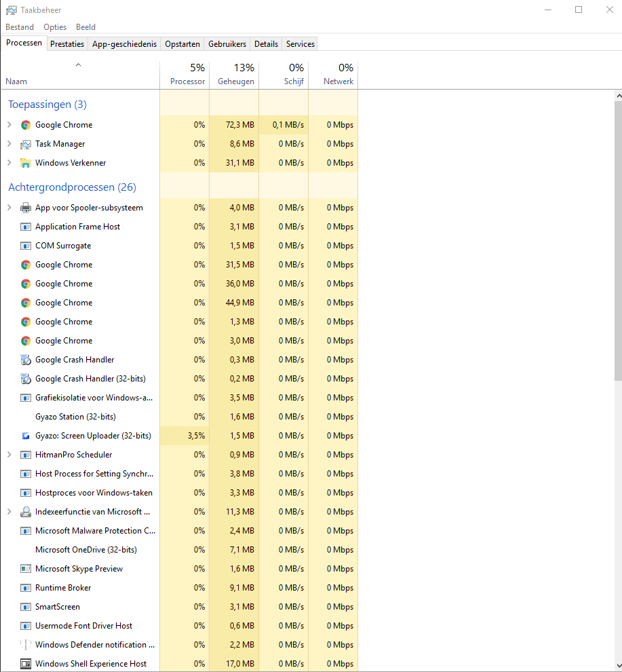Click the scrollbar down arrow
The image size is (622, 672).
[x=618, y=666]
